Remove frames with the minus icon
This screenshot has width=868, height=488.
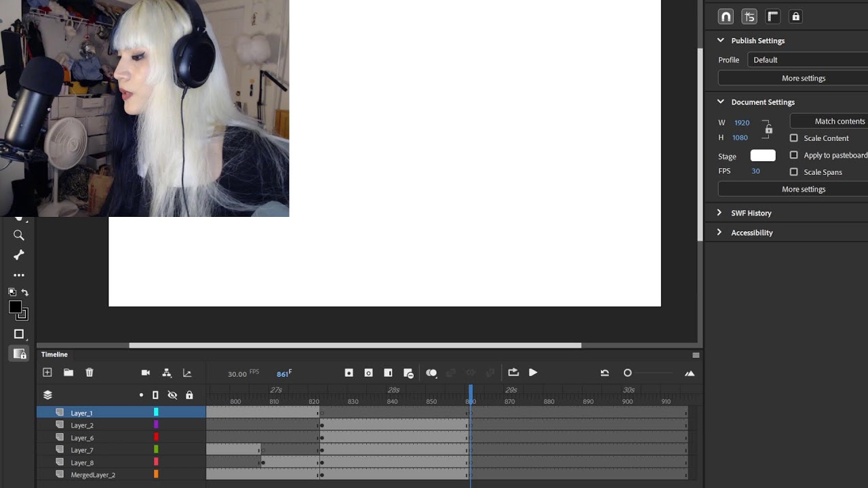[408, 373]
